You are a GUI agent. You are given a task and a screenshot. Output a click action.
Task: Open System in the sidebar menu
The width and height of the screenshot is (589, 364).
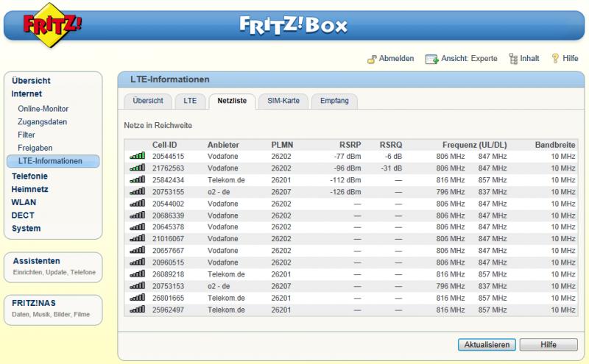26,229
